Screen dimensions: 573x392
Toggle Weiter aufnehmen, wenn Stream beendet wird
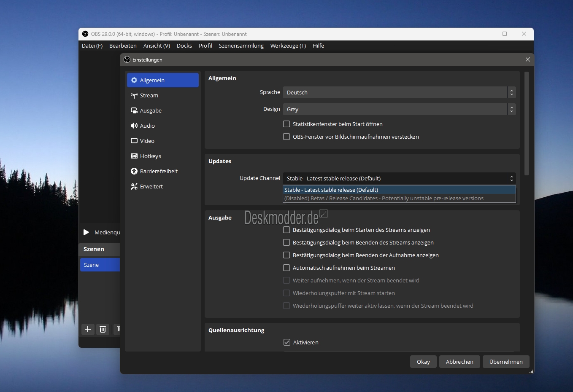click(x=286, y=280)
